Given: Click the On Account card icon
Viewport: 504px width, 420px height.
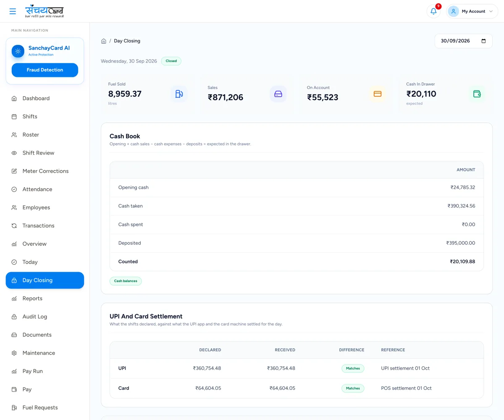Looking at the screenshot, I should pos(378,94).
